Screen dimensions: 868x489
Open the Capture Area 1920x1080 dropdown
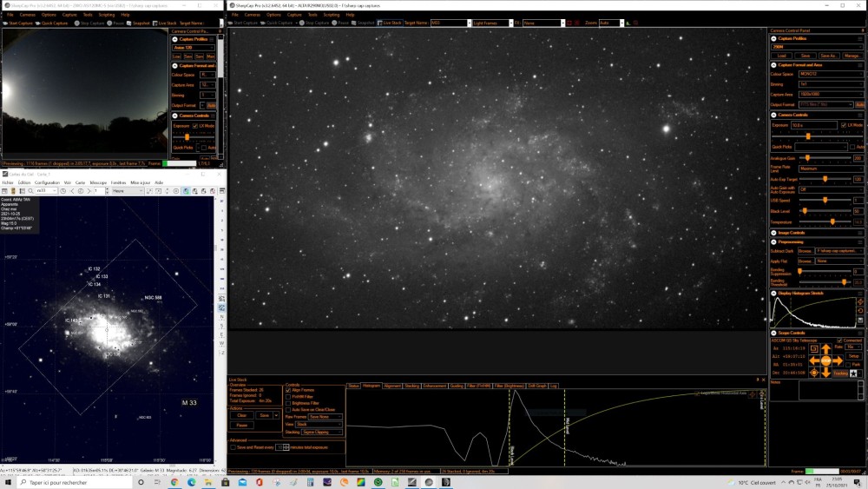[x=831, y=94]
